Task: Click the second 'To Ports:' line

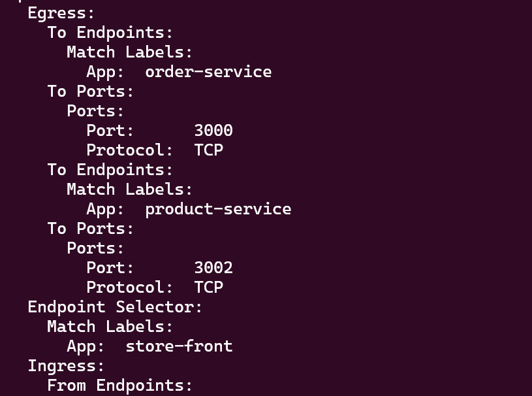Action: tap(91, 229)
